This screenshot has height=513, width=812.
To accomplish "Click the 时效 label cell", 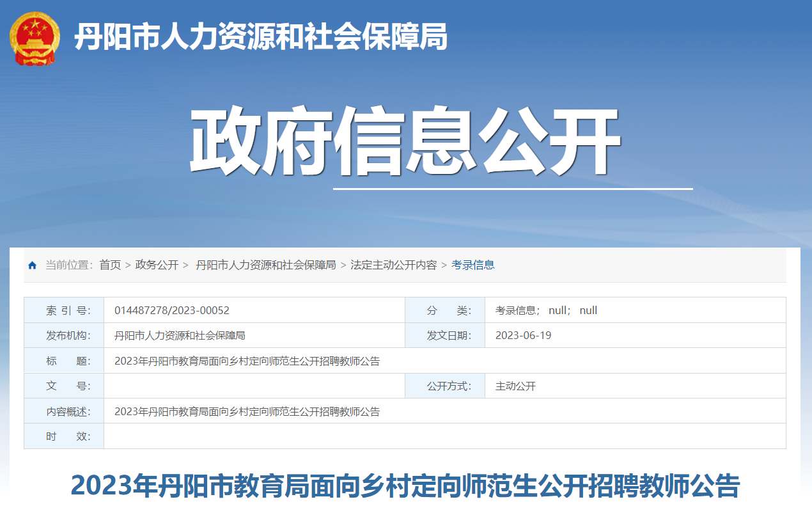I will (64, 436).
